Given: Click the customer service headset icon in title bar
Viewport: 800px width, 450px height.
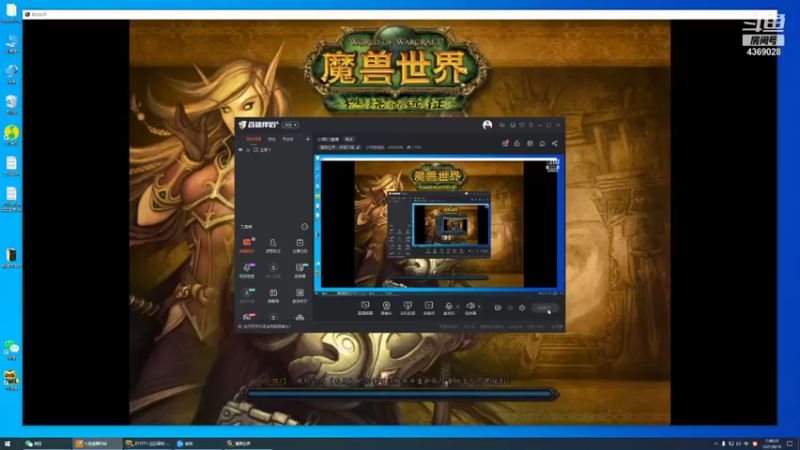Looking at the screenshot, I should pyautogui.click(x=513, y=125).
